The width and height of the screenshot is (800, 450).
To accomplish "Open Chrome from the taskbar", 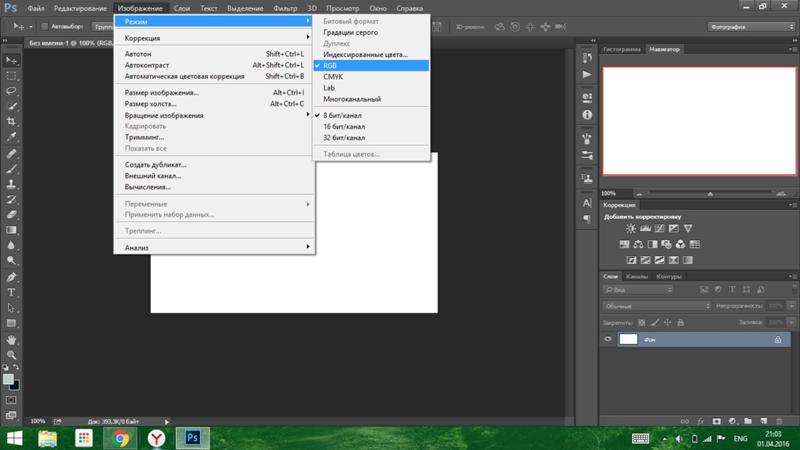I will pos(120,438).
